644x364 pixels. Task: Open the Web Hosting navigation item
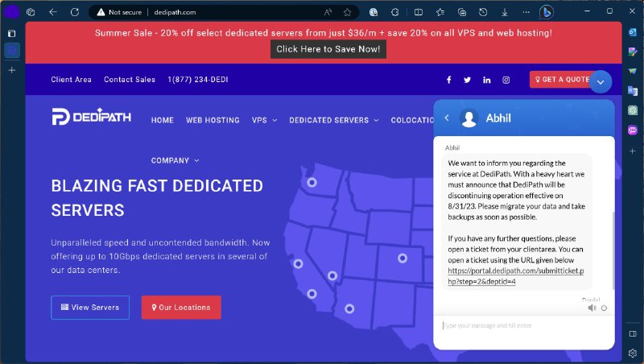pos(213,120)
